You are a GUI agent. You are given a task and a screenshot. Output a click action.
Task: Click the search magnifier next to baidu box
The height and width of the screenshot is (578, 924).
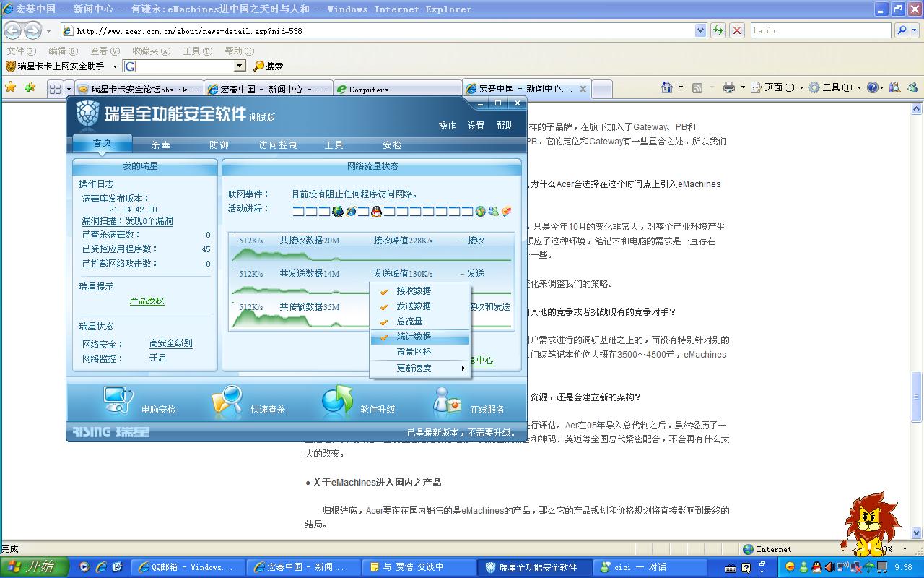click(x=901, y=30)
